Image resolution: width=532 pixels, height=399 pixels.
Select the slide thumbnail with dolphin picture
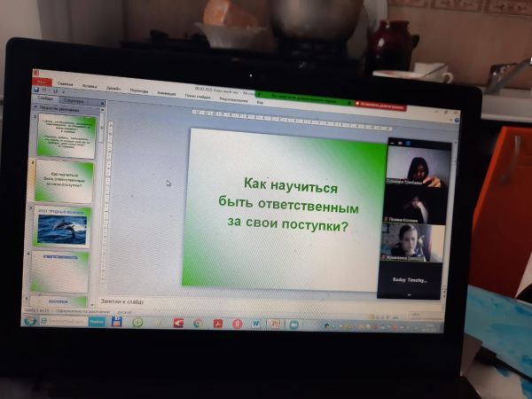[61, 226]
